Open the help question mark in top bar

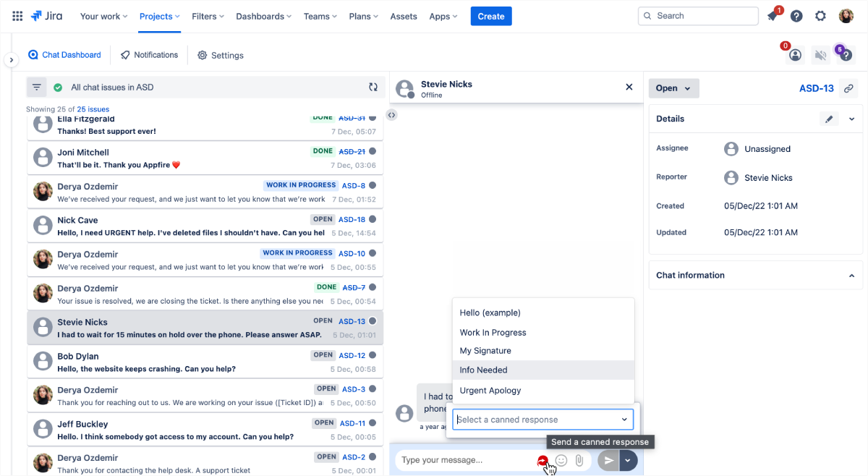(x=796, y=16)
